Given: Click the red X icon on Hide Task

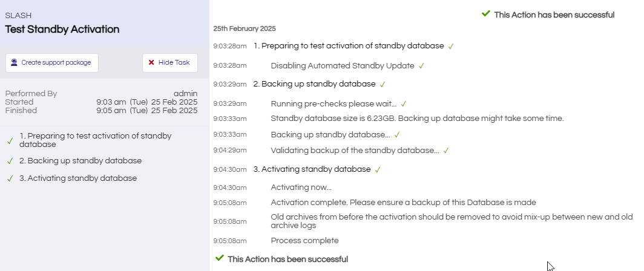Looking at the screenshot, I should pos(151,62).
